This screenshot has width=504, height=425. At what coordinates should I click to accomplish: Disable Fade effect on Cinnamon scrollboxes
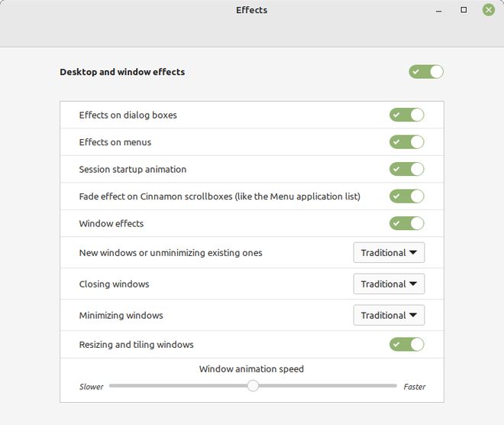pyautogui.click(x=406, y=196)
